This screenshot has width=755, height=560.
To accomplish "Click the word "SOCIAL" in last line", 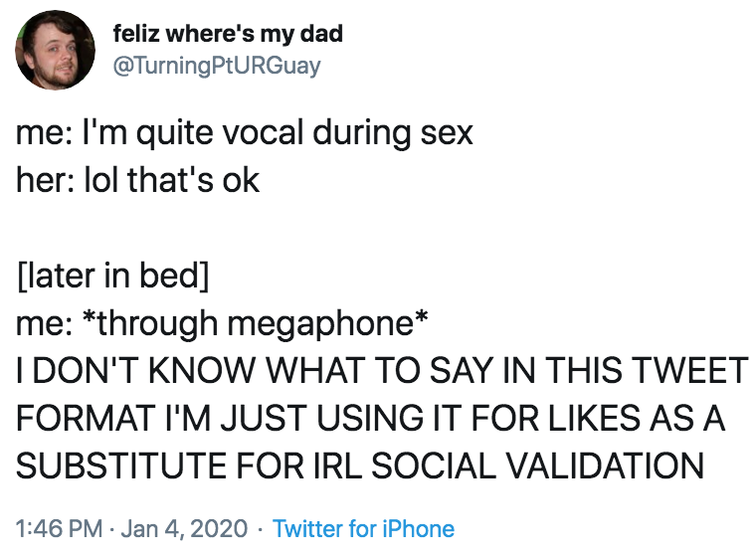I will [434, 466].
